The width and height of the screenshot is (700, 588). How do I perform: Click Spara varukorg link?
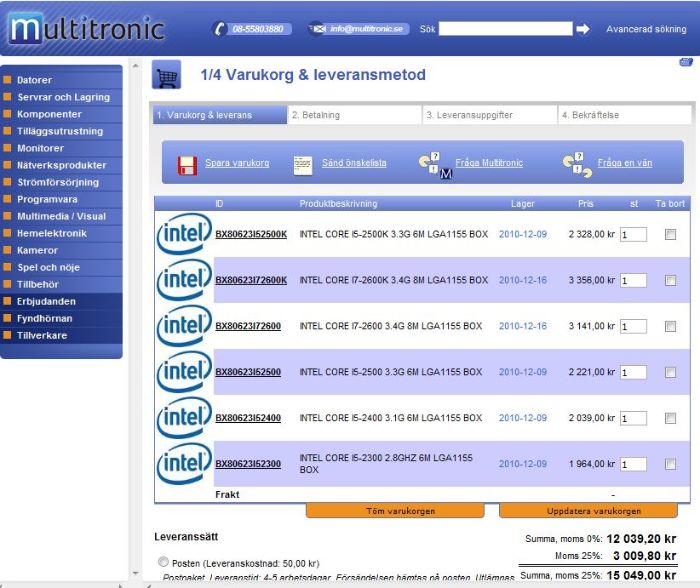(237, 163)
